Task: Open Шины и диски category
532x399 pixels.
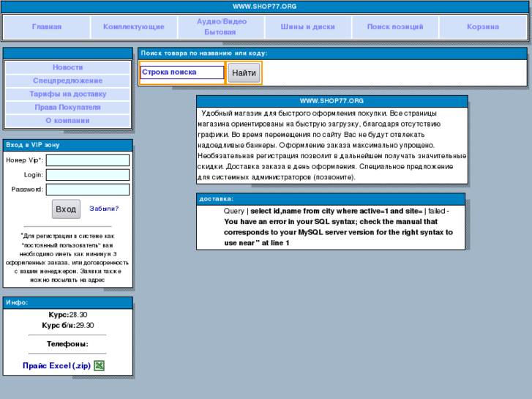Action: 308,27
